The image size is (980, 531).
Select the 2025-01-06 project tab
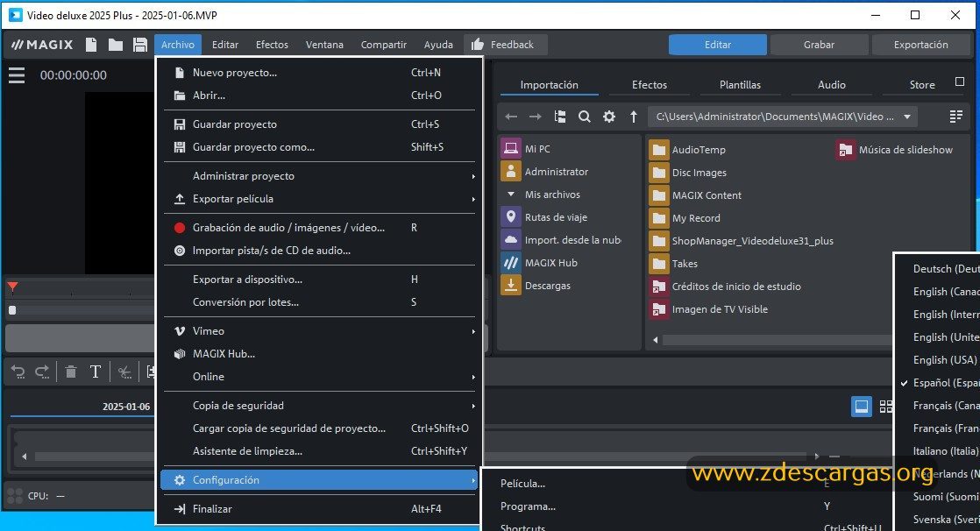tap(126, 407)
